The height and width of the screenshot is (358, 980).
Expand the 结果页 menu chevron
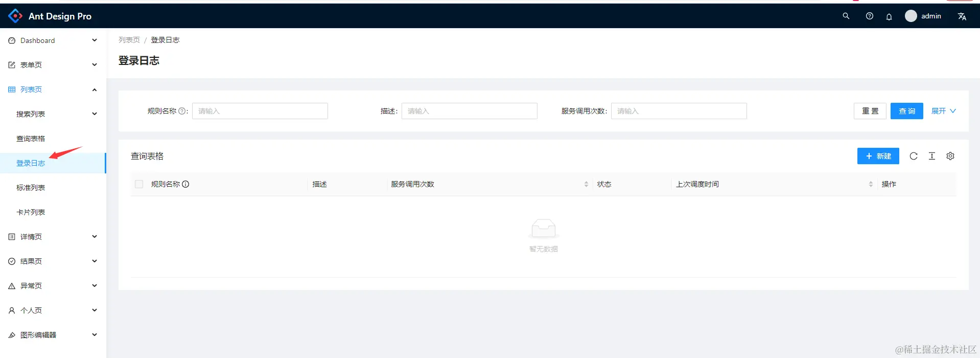pos(95,261)
